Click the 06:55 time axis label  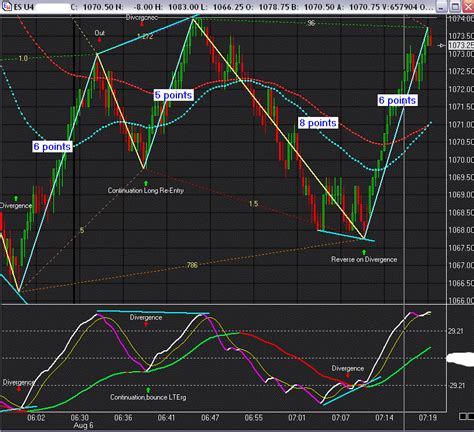click(x=254, y=417)
